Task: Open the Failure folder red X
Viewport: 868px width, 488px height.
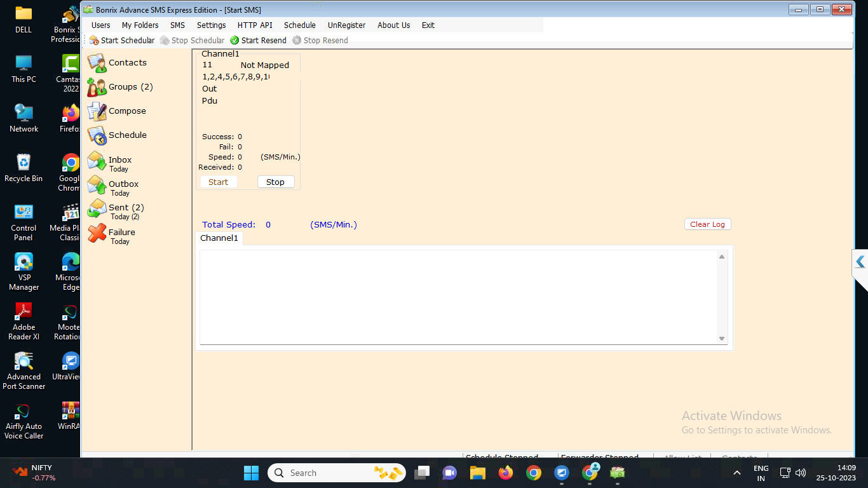Action: [97, 233]
